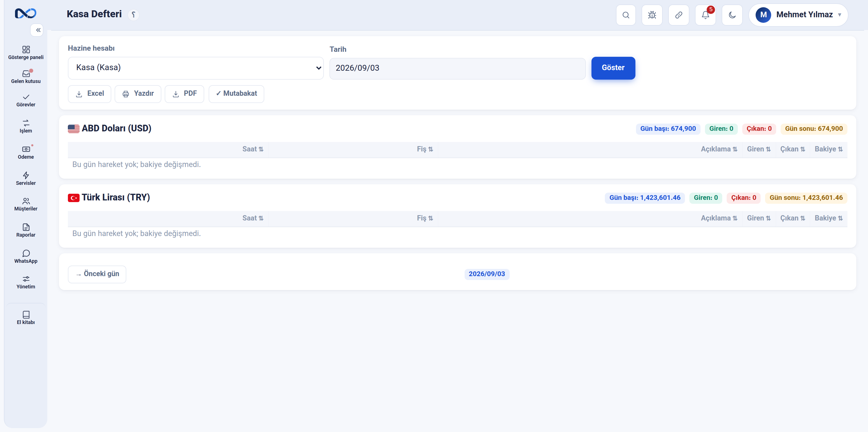This screenshot has width=868, height=432.
Task: Open Ödeme section in sidebar
Action: click(26, 153)
